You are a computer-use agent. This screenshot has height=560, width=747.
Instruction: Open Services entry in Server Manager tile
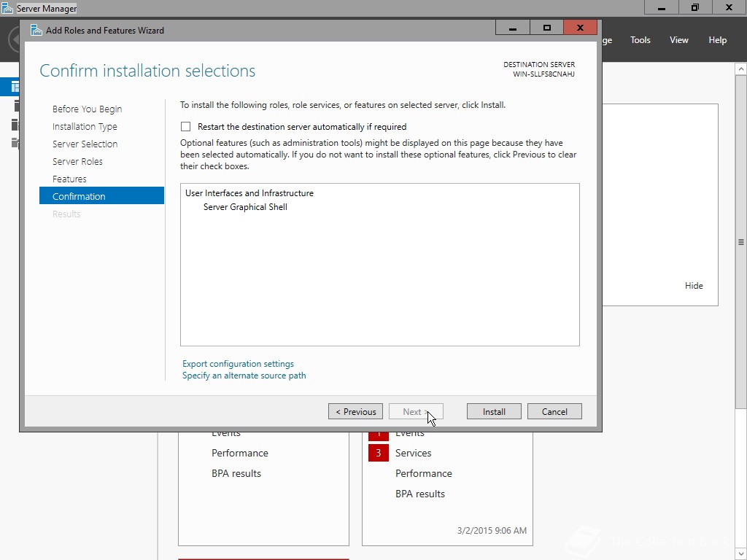tap(413, 454)
